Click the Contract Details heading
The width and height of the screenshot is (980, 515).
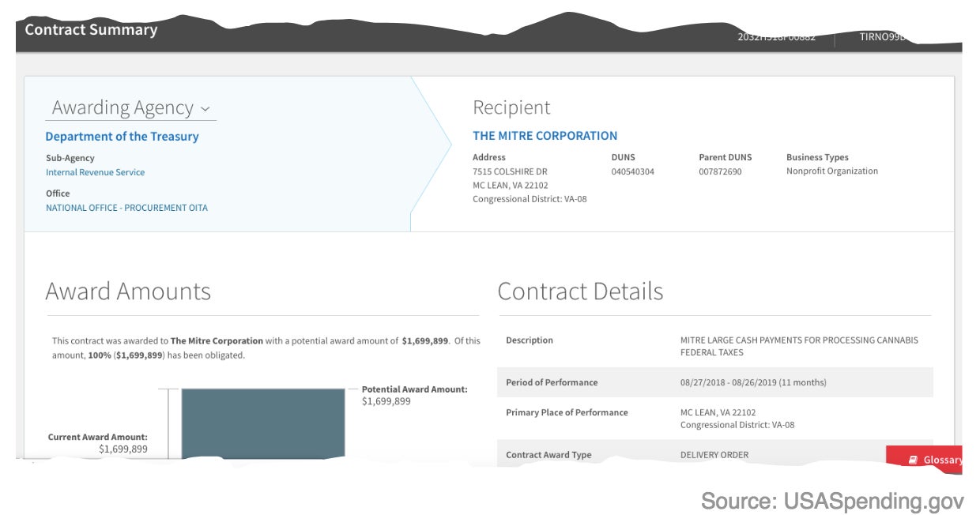coord(580,291)
